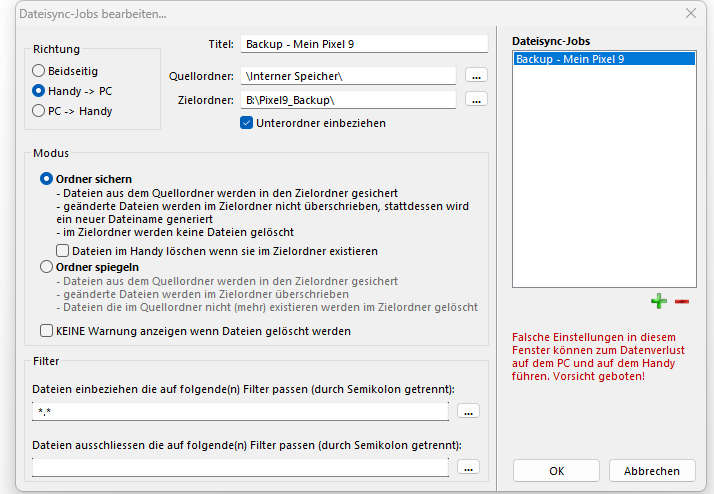714x494 pixels.
Task: Open exclude-filter picker ellipsis button
Action: click(x=468, y=467)
